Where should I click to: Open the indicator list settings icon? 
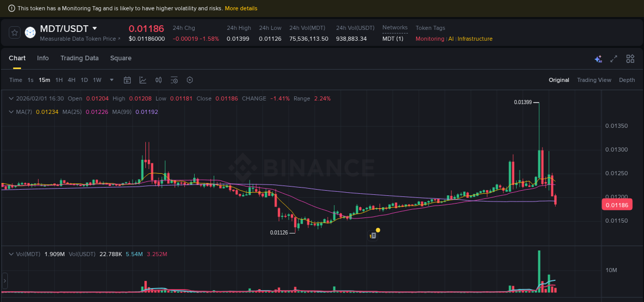174,80
